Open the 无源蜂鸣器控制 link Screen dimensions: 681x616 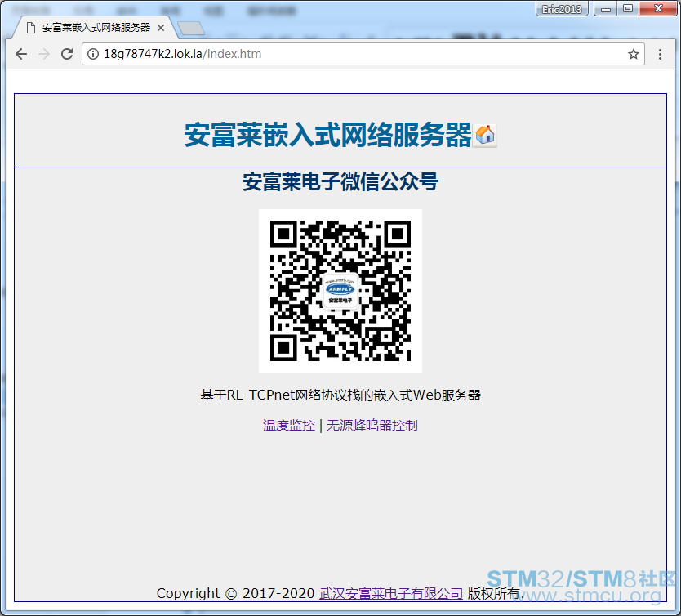(372, 425)
